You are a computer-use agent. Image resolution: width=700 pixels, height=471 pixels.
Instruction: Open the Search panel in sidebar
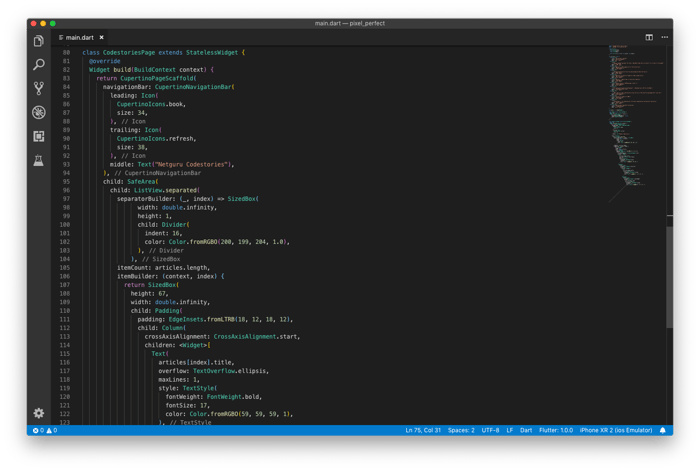pos(39,65)
